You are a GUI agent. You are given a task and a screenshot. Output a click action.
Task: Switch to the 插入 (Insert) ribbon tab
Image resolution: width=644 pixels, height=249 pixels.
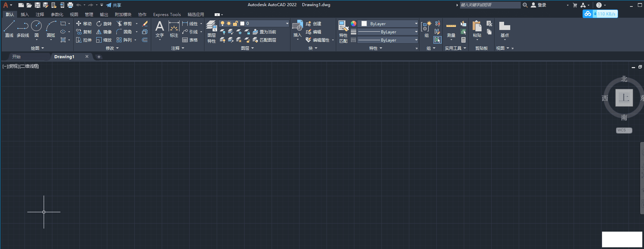[x=25, y=15]
